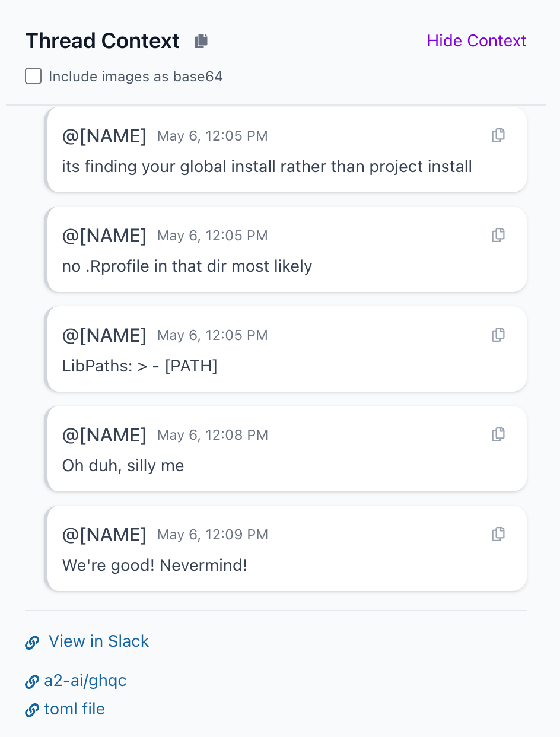
Task: Copy the 'LibPaths' message
Action: (x=498, y=335)
